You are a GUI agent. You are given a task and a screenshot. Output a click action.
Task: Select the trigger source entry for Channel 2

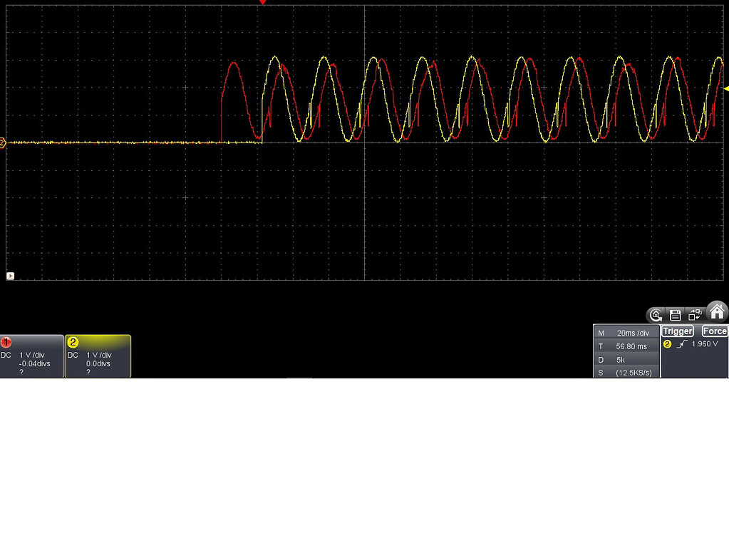coord(666,343)
